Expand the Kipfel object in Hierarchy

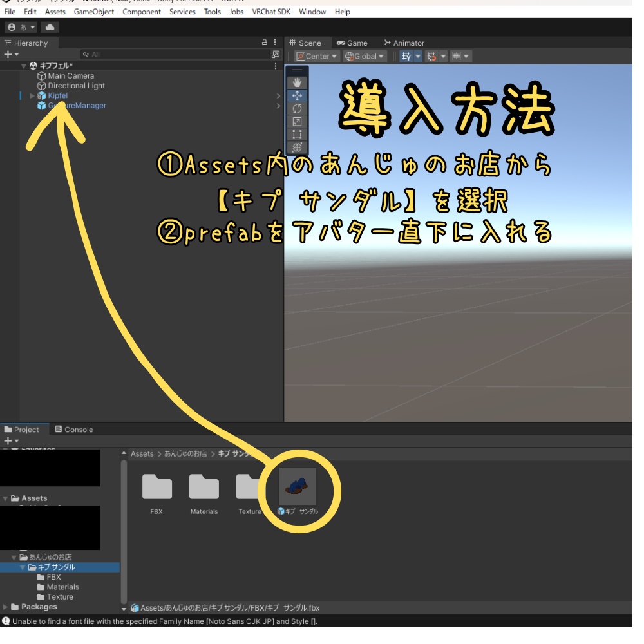32,95
